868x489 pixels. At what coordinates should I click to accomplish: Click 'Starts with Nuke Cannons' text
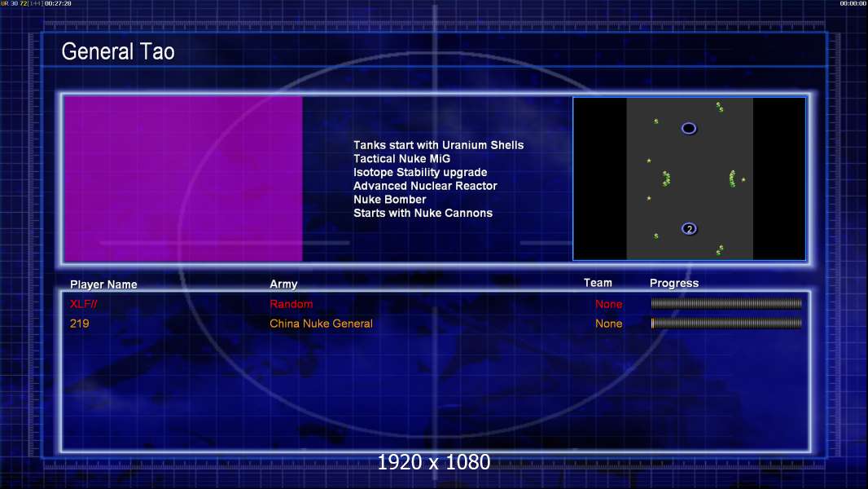pyautogui.click(x=423, y=213)
